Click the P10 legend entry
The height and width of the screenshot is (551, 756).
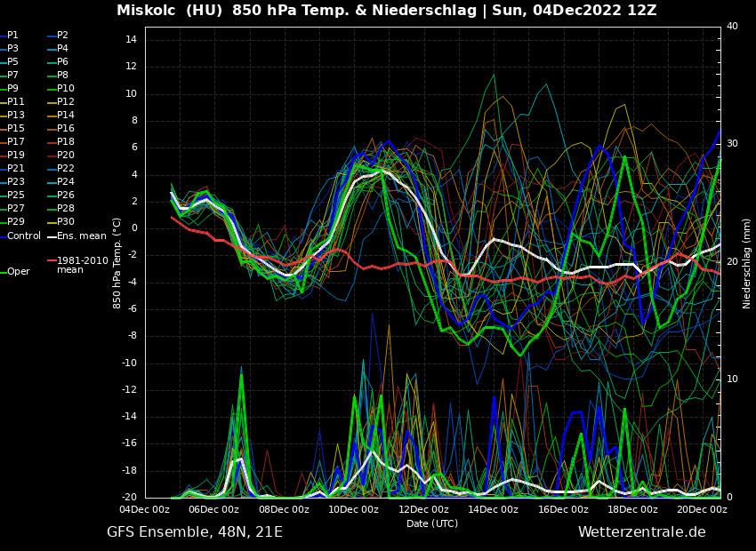coord(65,89)
